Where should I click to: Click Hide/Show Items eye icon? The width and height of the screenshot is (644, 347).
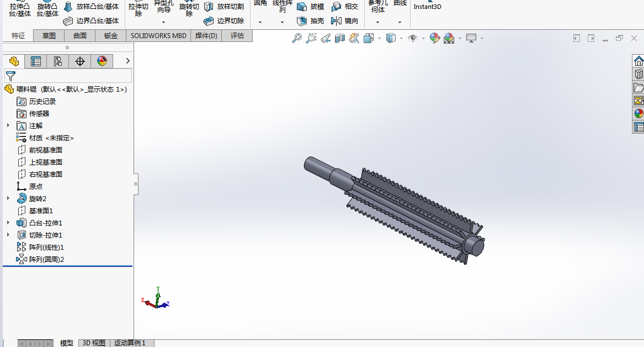pos(413,38)
